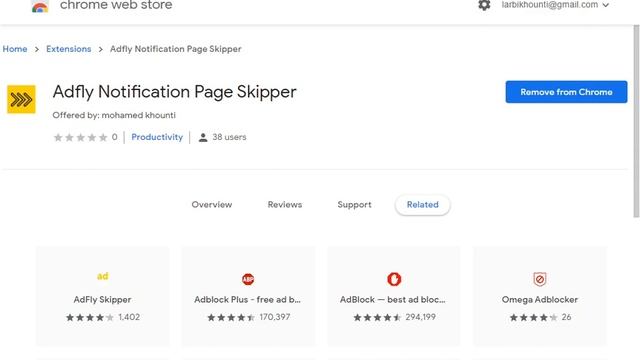Switch to the Reviews tab

click(285, 204)
